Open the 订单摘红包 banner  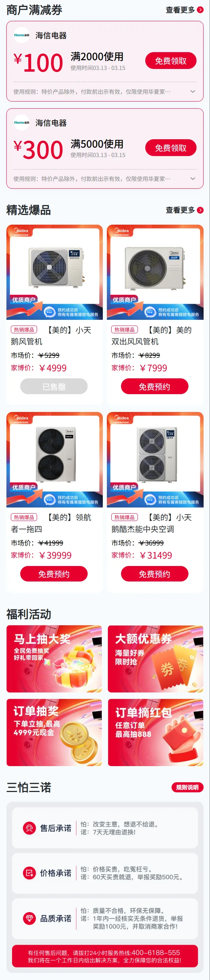[155, 733]
